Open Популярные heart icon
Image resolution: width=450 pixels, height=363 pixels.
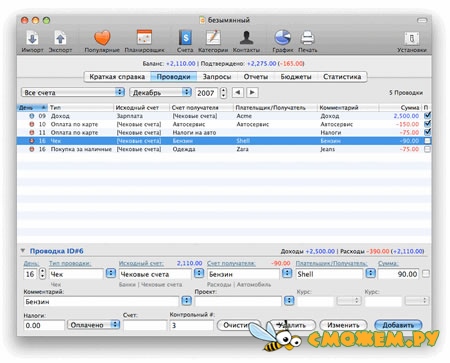click(x=102, y=38)
